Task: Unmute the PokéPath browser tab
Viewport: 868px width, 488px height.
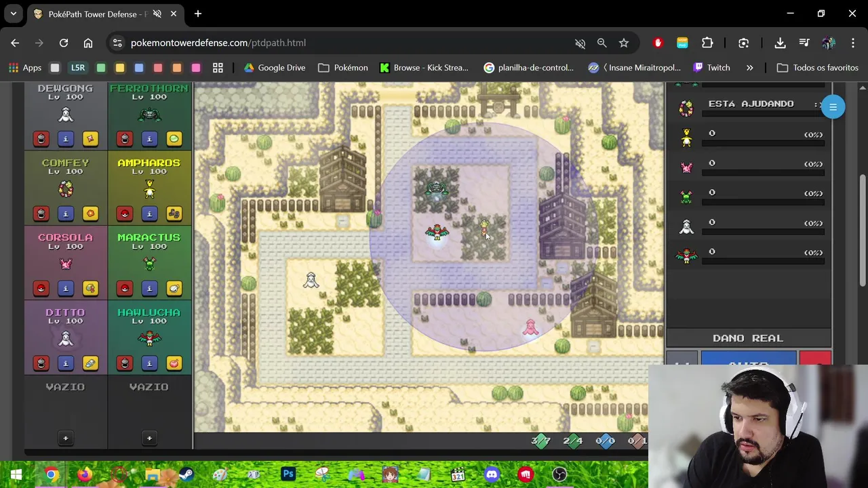Action: (157, 14)
